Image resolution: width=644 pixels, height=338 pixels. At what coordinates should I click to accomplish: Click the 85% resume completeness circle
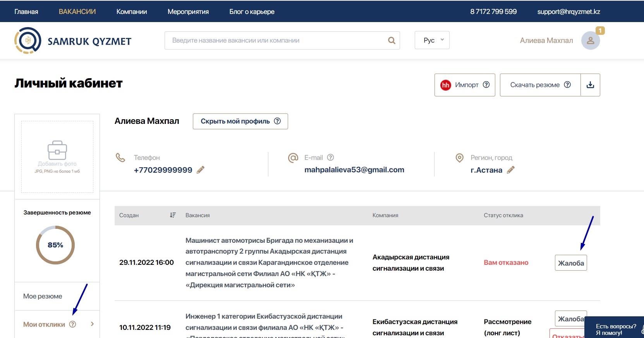pyautogui.click(x=55, y=245)
